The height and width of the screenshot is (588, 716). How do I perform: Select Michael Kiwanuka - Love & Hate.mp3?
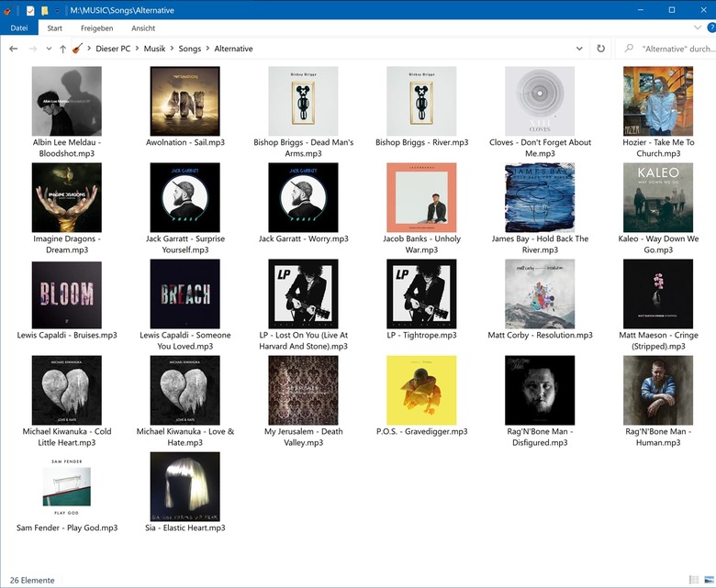click(x=185, y=391)
